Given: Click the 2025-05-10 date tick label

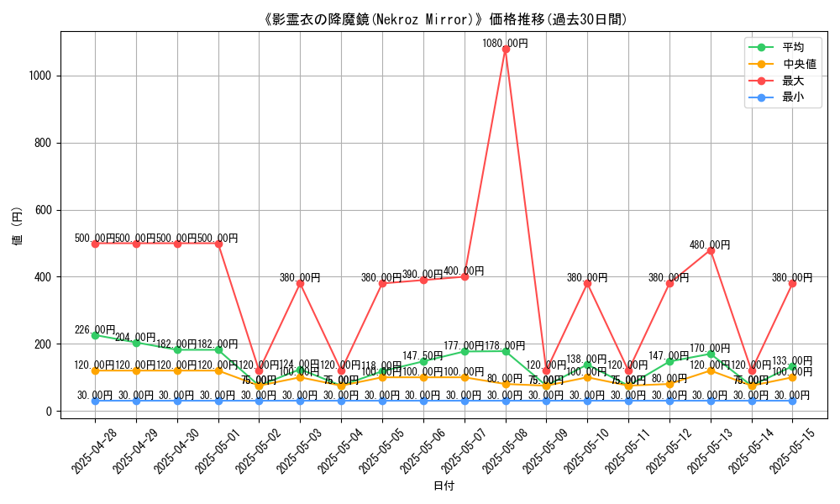Looking at the screenshot, I should tap(586, 451).
